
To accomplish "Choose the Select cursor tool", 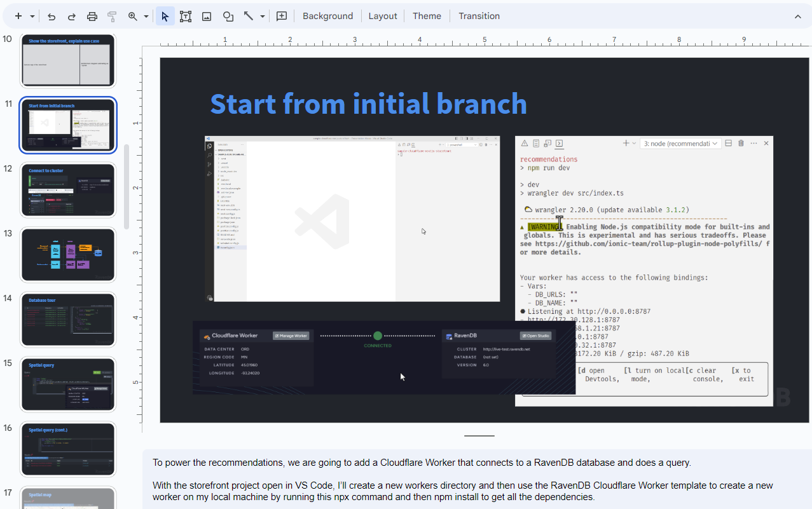I will (165, 16).
